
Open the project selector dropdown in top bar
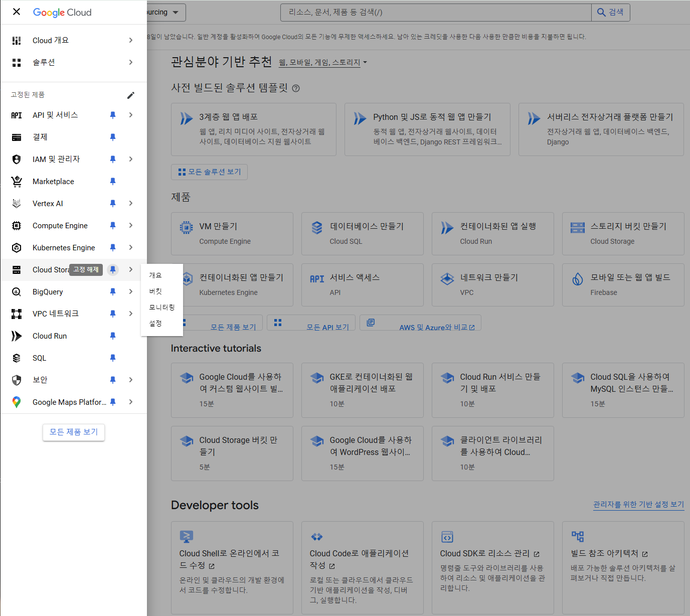166,13
